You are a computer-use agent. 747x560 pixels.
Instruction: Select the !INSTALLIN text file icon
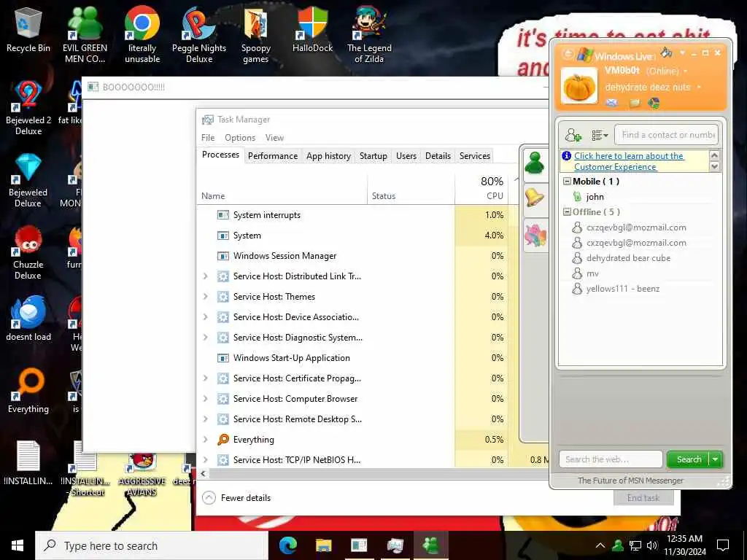pyautogui.click(x=28, y=463)
